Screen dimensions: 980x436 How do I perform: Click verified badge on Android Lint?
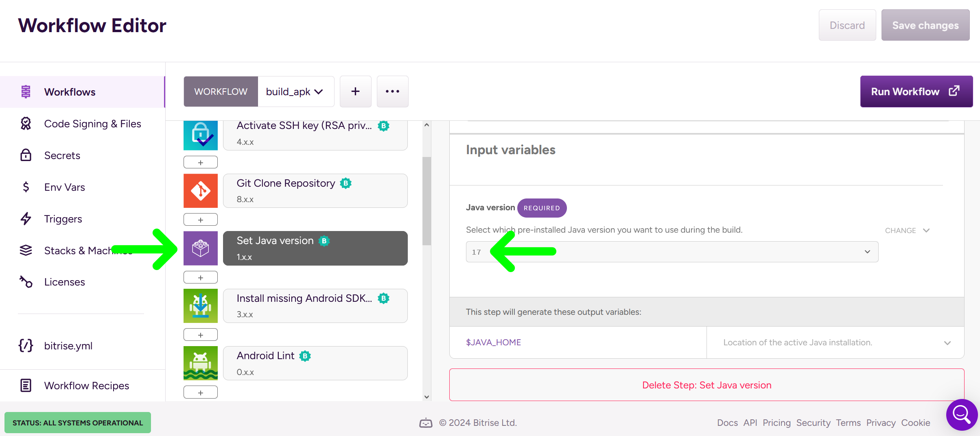305,356
